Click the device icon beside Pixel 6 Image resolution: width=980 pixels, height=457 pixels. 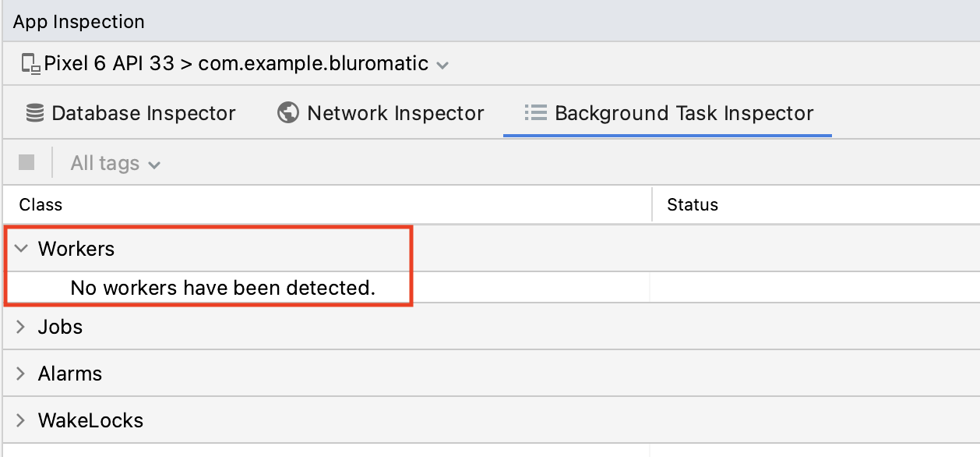[x=30, y=64]
